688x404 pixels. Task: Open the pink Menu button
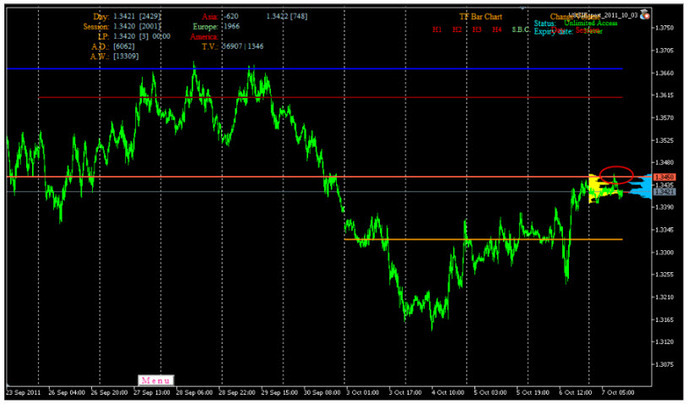(x=156, y=380)
